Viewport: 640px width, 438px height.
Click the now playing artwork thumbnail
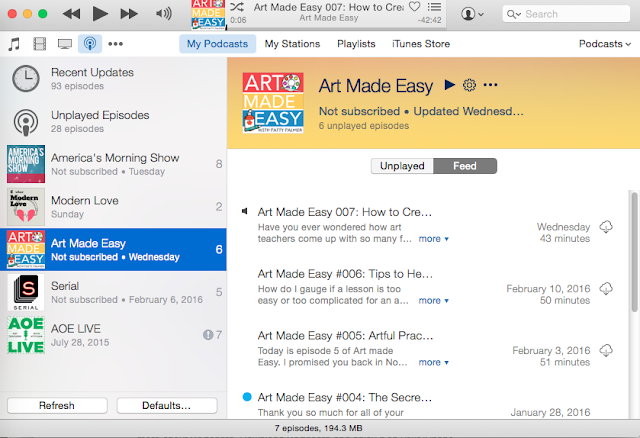tap(208, 15)
